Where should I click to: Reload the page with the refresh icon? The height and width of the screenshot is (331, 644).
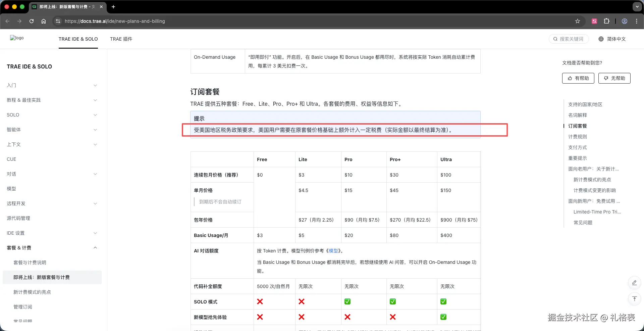[31, 21]
